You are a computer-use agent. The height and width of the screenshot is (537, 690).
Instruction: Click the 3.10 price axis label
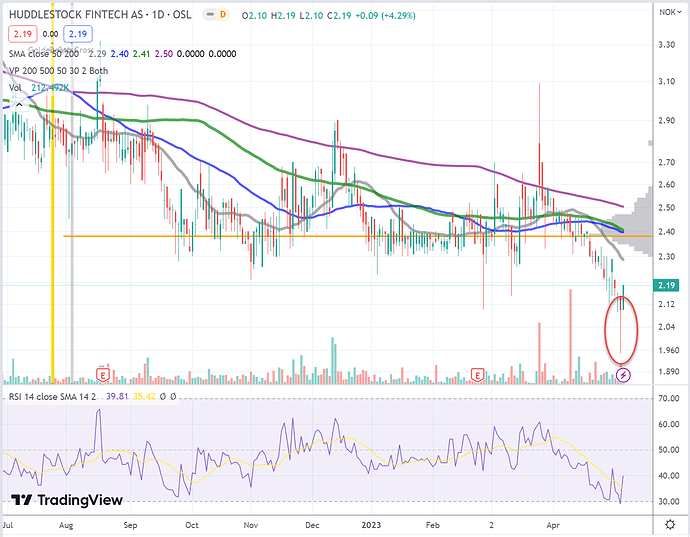(x=667, y=81)
